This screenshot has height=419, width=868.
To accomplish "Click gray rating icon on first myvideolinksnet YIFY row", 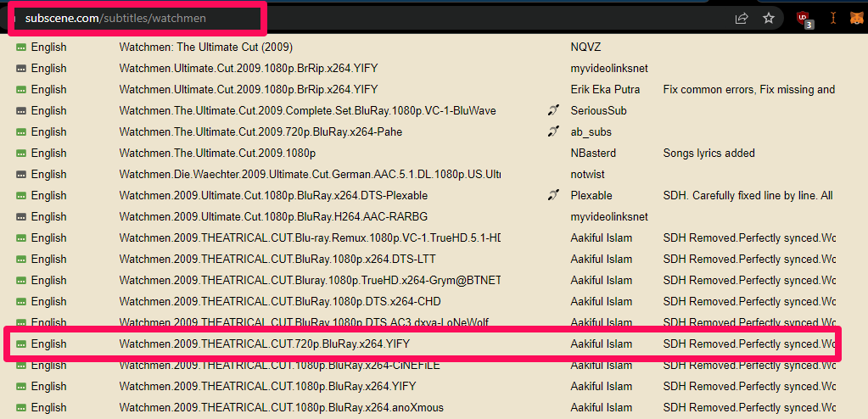I will pyautogui.click(x=21, y=69).
